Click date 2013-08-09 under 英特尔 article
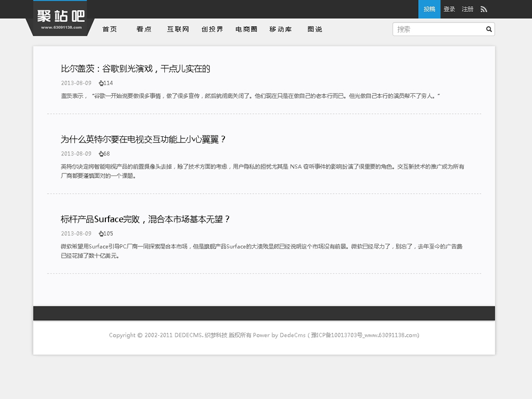 pyautogui.click(x=76, y=154)
